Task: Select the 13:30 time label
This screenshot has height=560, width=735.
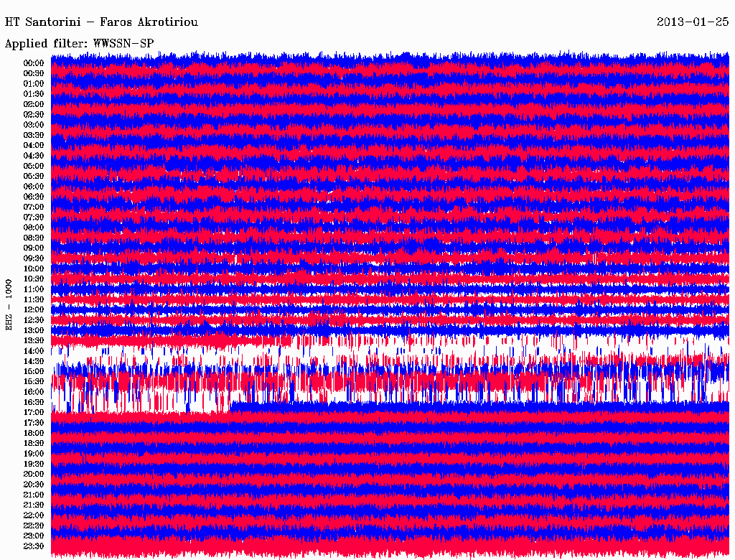Action: (34, 340)
